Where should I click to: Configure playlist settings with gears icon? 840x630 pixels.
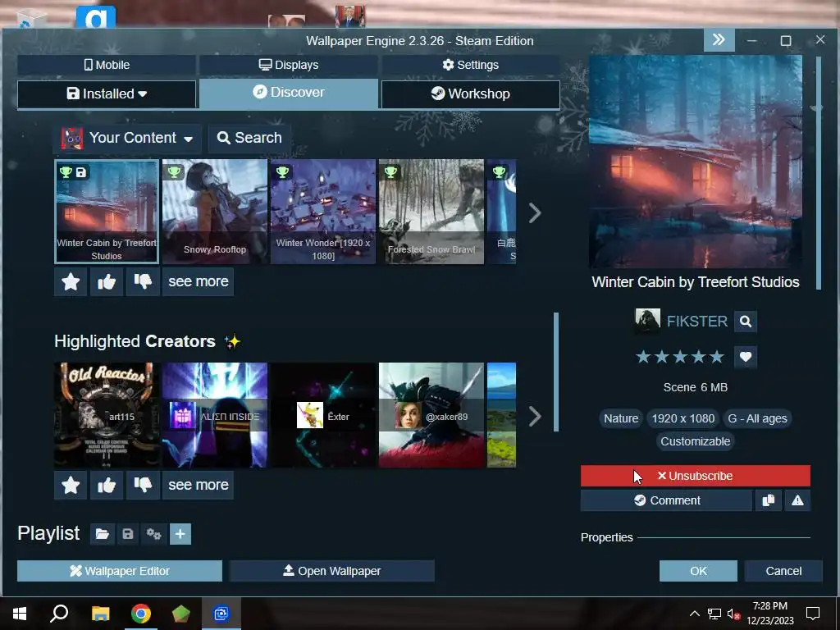point(153,534)
